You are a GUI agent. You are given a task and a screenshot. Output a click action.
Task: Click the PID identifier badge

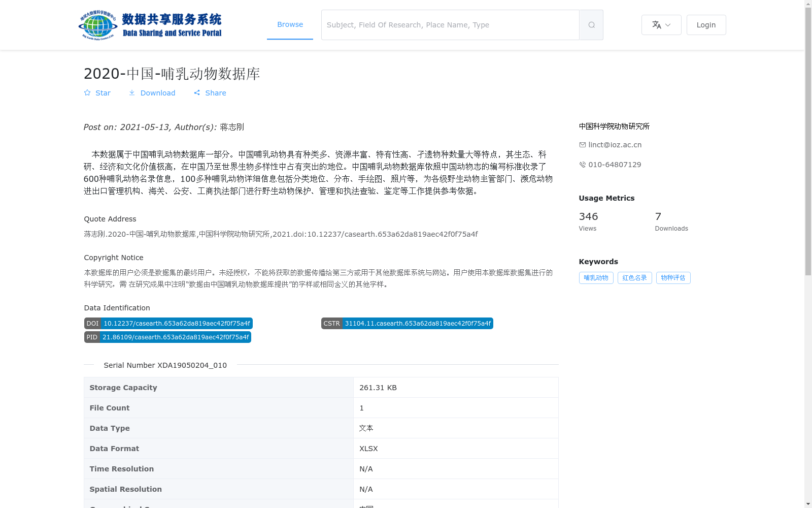pos(167,337)
